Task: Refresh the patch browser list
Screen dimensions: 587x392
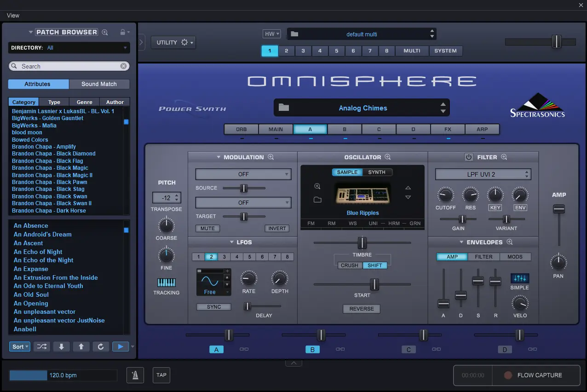Action: click(101, 346)
